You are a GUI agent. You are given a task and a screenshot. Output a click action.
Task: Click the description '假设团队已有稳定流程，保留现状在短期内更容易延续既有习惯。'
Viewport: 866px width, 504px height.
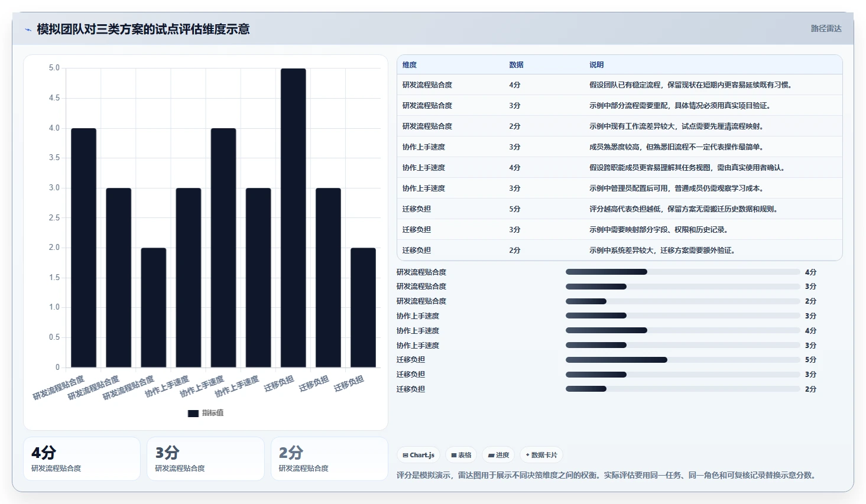click(x=690, y=85)
